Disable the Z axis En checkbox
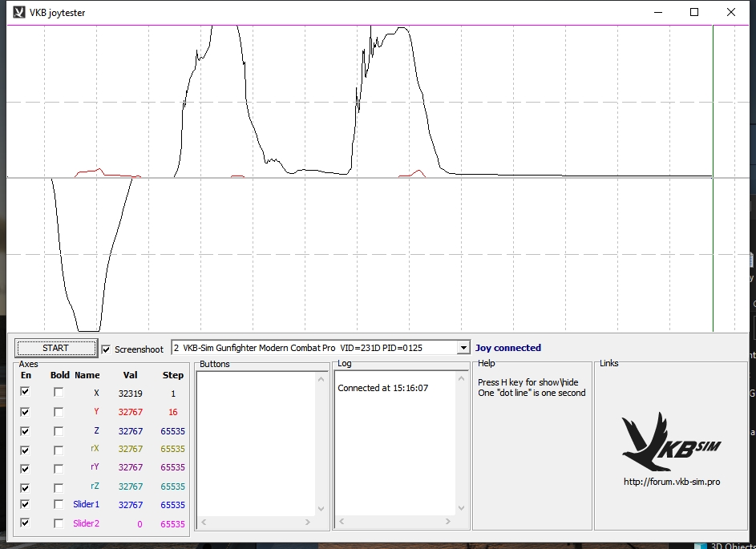 tap(25, 431)
